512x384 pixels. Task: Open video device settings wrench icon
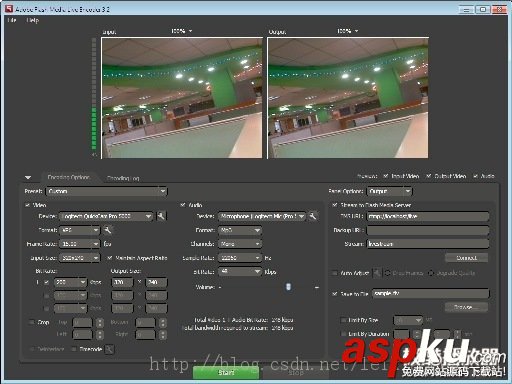pyautogui.click(x=161, y=216)
